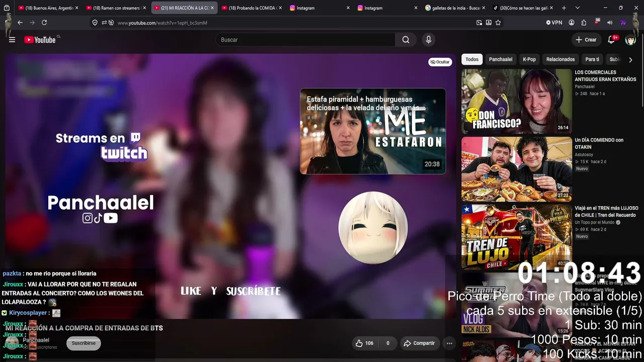Click the tab audio speaker icon
644x362 pixels.
coord(610,23)
